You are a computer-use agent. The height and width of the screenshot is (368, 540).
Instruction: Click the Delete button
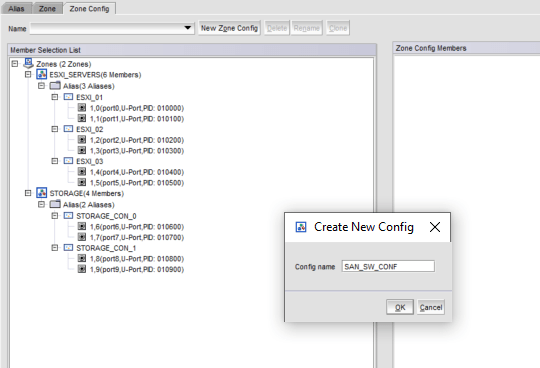pos(277,28)
